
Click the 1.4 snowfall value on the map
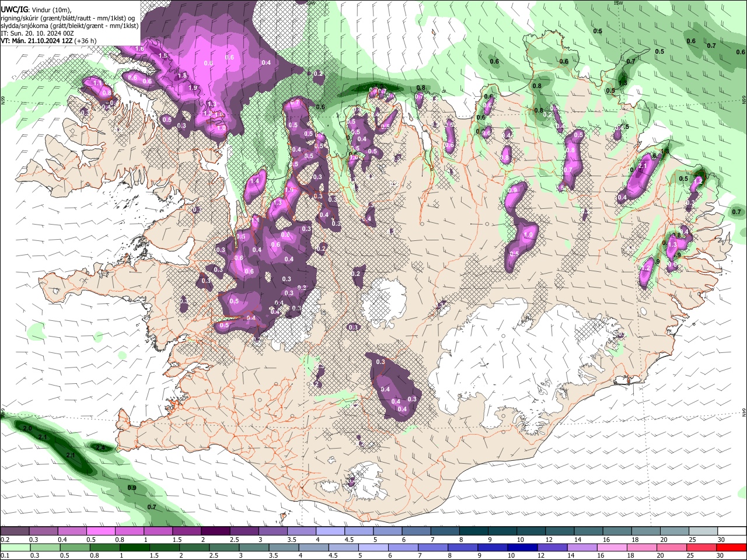pos(254,181)
